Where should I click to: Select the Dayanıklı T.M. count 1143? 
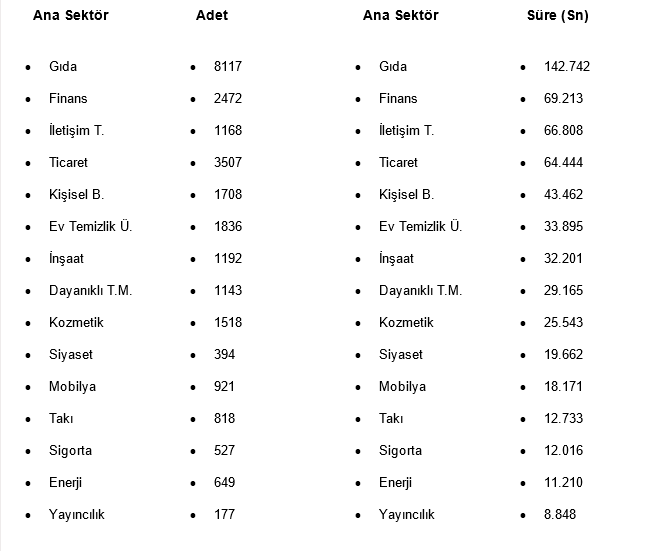[x=228, y=291]
